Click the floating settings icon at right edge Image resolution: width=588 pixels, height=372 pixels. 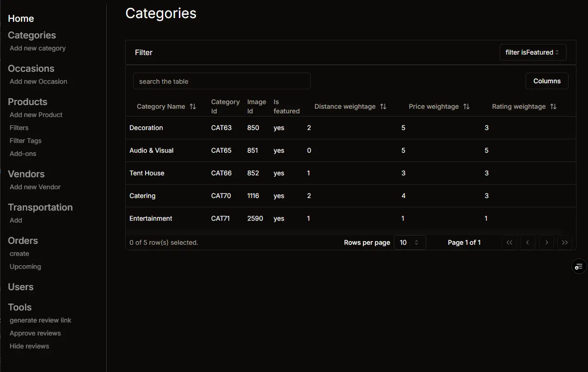(x=579, y=267)
